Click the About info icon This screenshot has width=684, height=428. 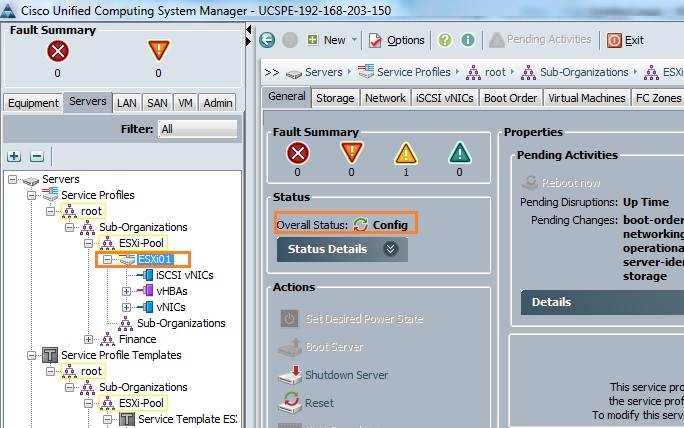468,40
